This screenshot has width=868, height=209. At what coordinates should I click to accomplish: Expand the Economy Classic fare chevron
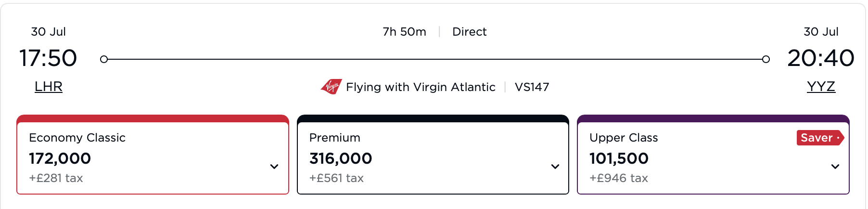pyautogui.click(x=274, y=167)
